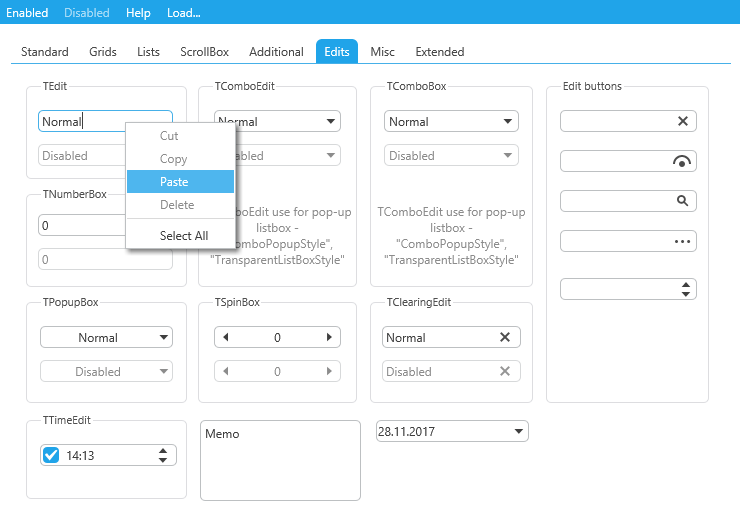Click spin down arrow in Edit buttons field
The image size is (740, 509).
pos(686,294)
